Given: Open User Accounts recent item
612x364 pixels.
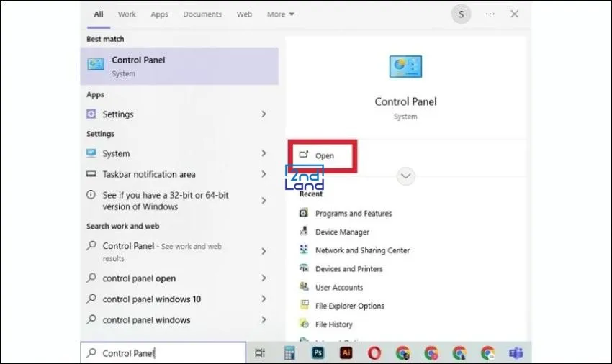Looking at the screenshot, I should [339, 288].
